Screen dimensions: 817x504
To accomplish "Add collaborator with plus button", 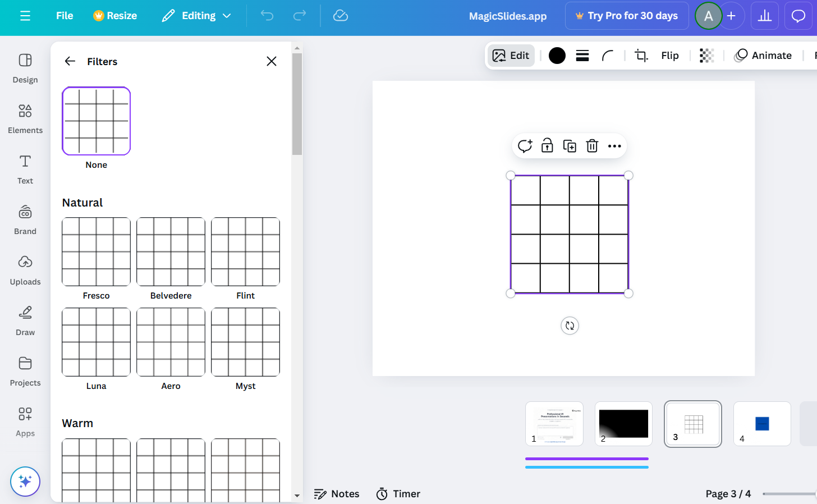I will point(731,16).
